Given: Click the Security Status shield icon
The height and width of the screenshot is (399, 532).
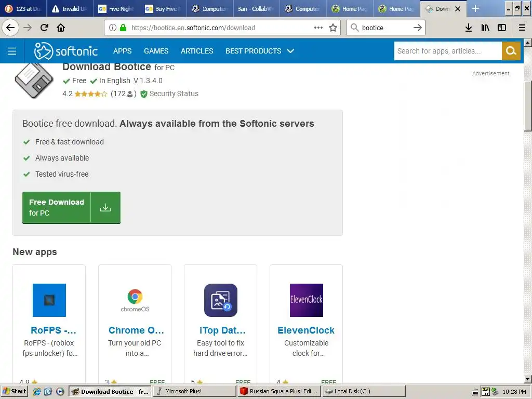Looking at the screenshot, I should (144, 94).
